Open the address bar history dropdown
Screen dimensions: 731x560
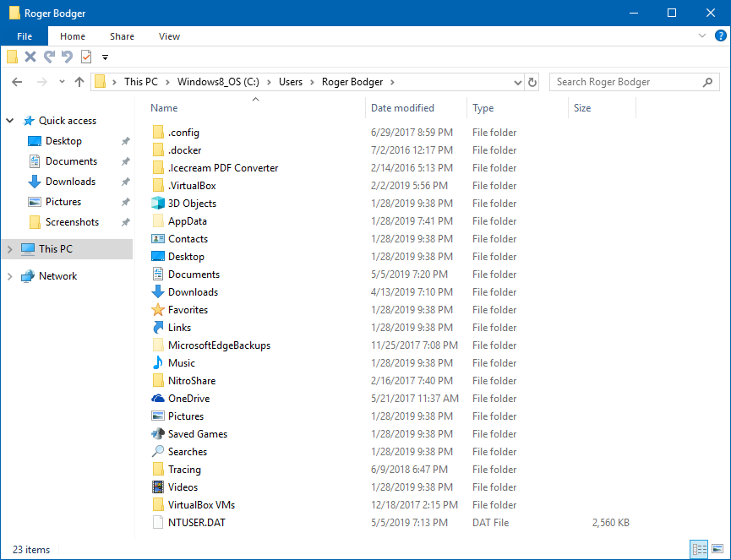click(518, 83)
